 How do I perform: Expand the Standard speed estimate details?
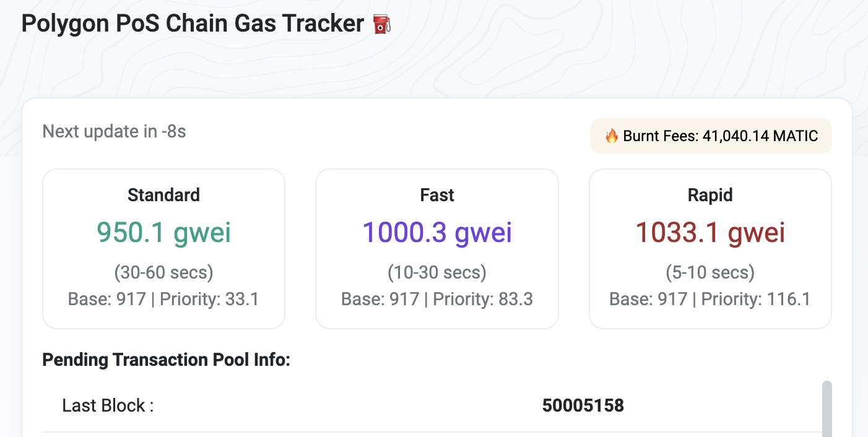(x=163, y=272)
